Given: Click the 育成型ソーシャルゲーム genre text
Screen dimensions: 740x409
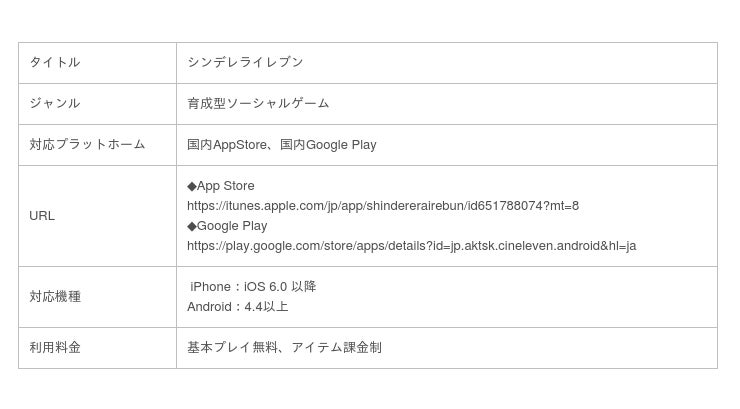Looking at the screenshot, I should [258, 103].
